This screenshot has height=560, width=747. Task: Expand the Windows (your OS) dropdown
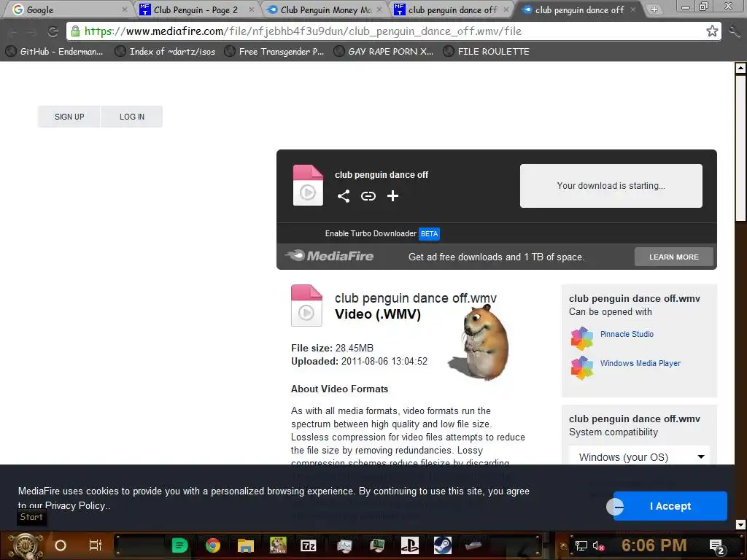pyautogui.click(x=639, y=456)
